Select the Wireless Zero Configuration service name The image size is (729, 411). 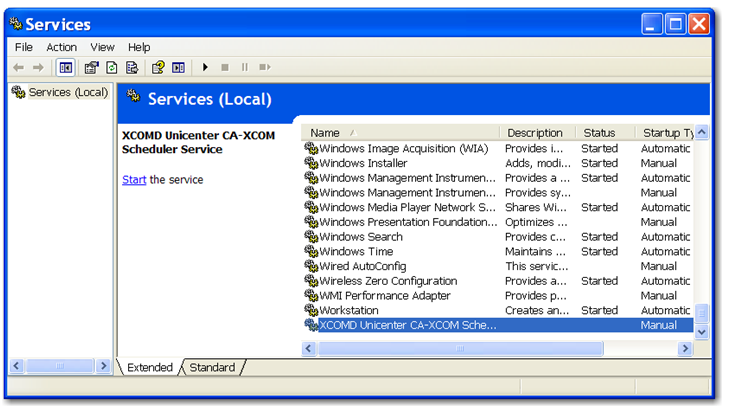(x=388, y=281)
